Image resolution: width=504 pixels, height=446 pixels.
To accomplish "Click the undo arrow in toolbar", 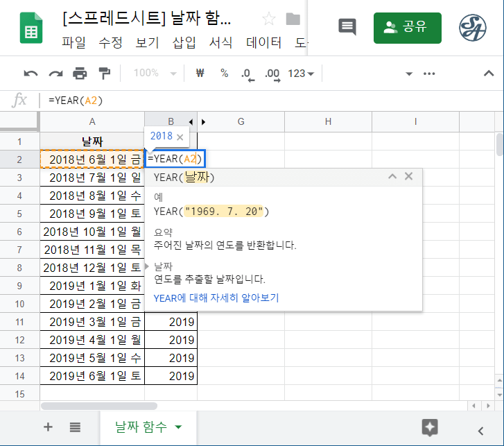I will [x=31, y=74].
